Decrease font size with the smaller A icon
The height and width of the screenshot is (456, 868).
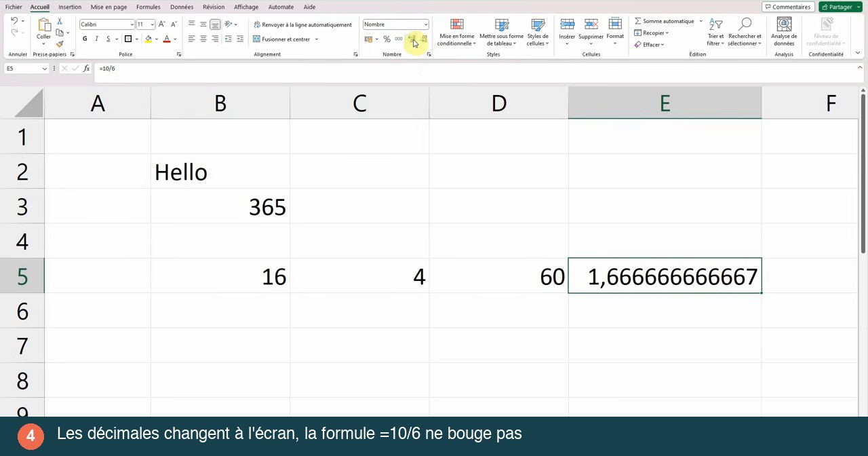pyautogui.click(x=173, y=24)
